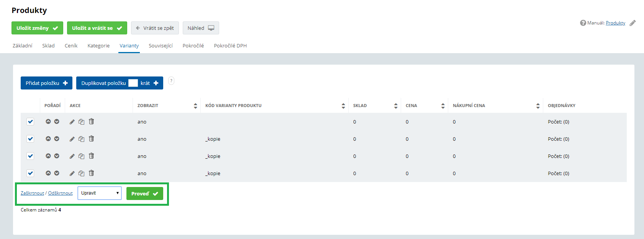Open the Pokročilé tab
Viewport: 644px width, 239px height.
click(193, 46)
